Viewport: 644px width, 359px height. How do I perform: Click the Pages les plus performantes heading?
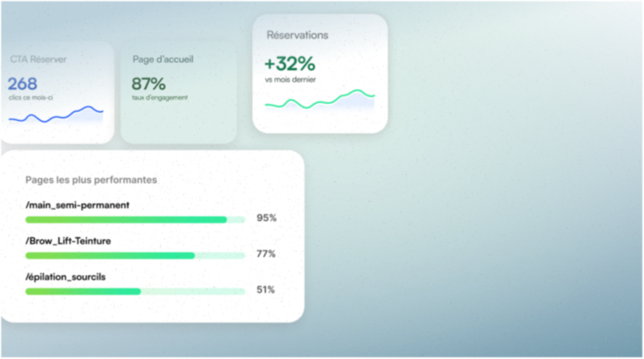pos(91,179)
